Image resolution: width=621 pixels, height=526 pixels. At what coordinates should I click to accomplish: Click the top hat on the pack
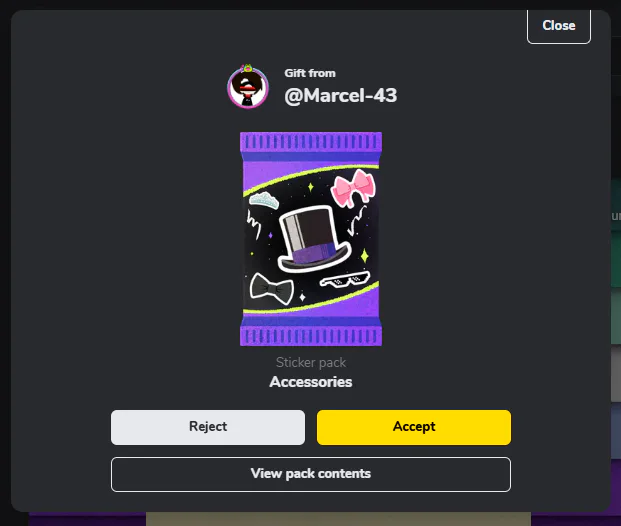(x=314, y=239)
